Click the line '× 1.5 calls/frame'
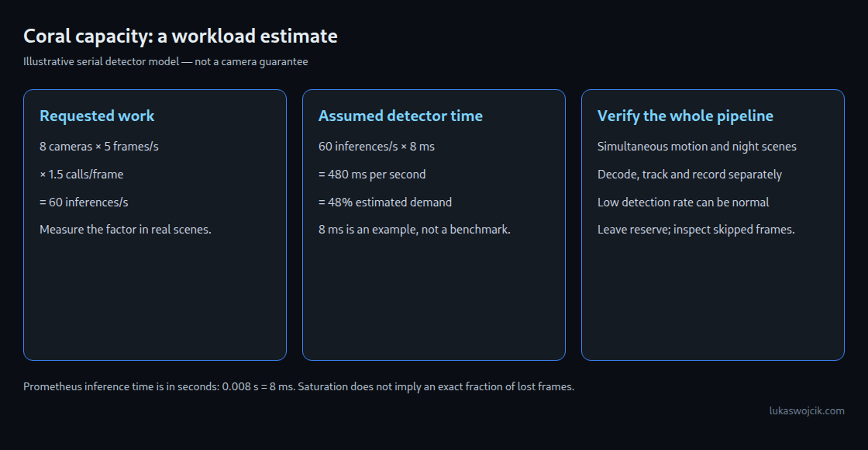This screenshot has height=450, width=868. click(81, 175)
